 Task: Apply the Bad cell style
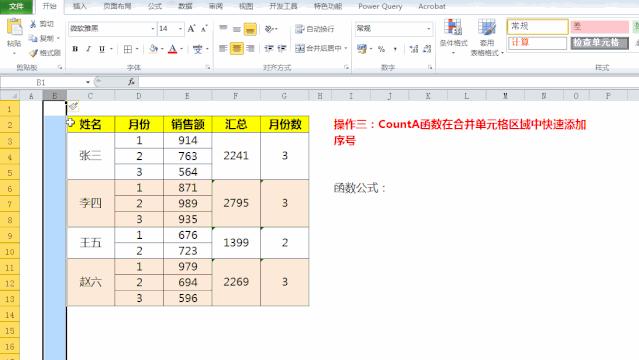pyautogui.click(x=599, y=27)
